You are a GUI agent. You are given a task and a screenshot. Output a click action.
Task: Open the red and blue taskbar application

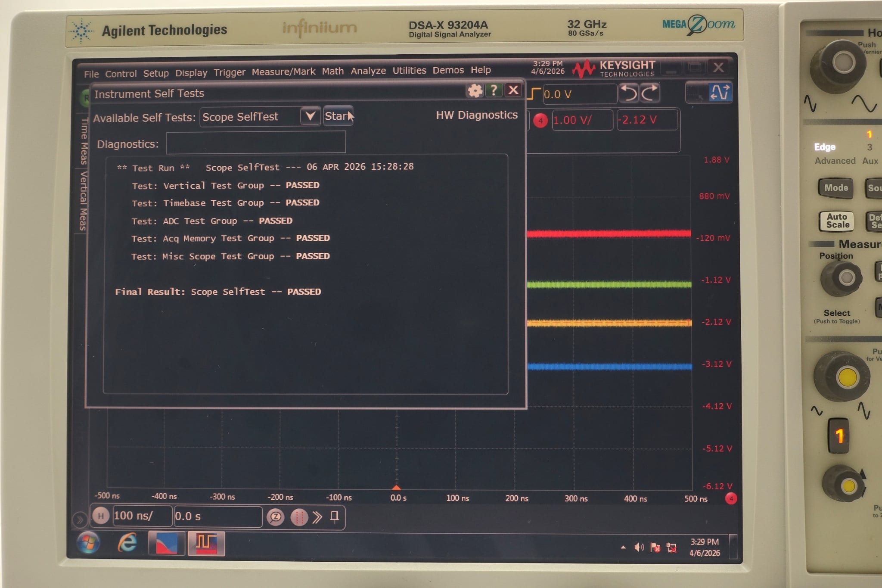coord(167,543)
